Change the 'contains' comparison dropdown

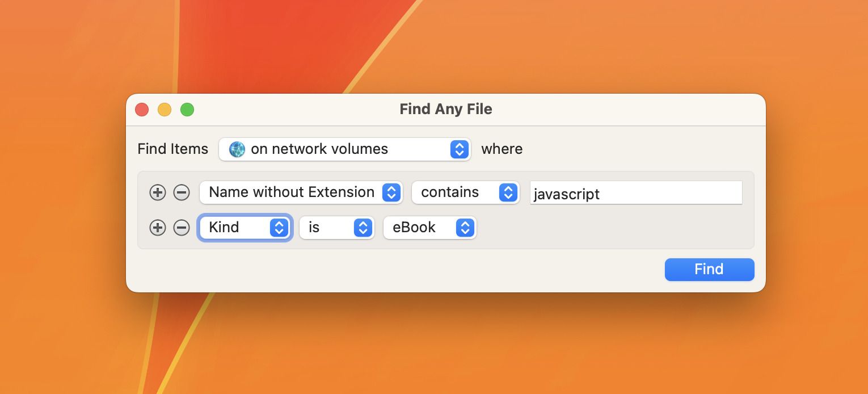click(465, 192)
